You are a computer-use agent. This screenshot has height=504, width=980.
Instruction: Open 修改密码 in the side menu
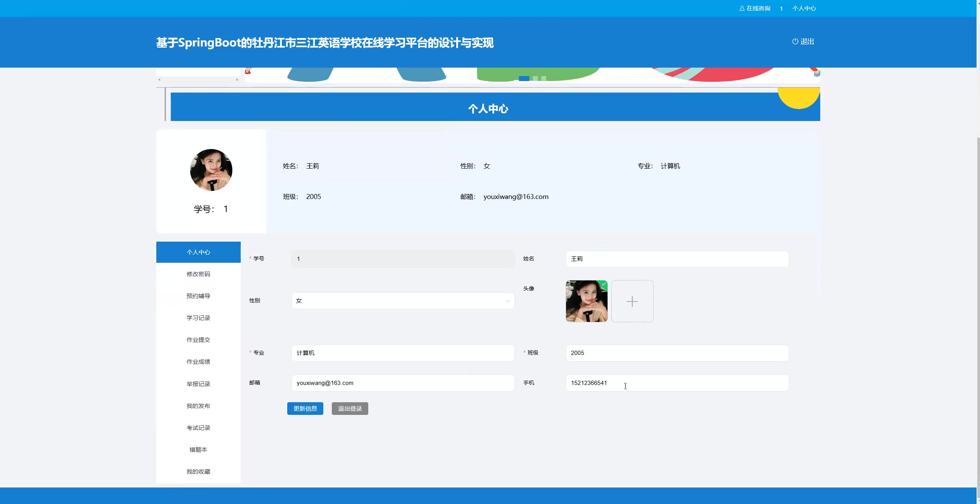(x=198, y=274)
